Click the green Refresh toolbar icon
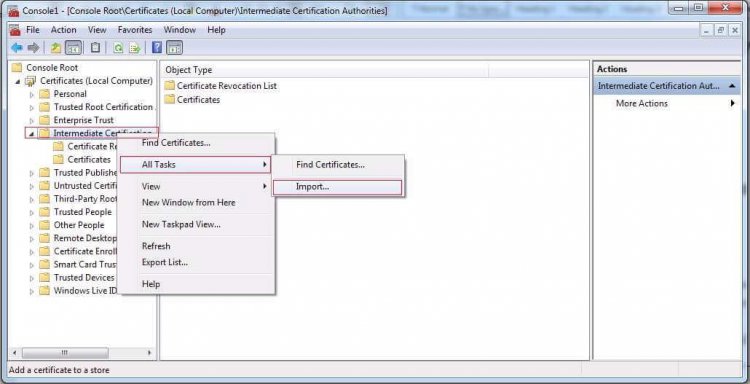This screenshot has width=750, height=384. (x=118, y=47)
